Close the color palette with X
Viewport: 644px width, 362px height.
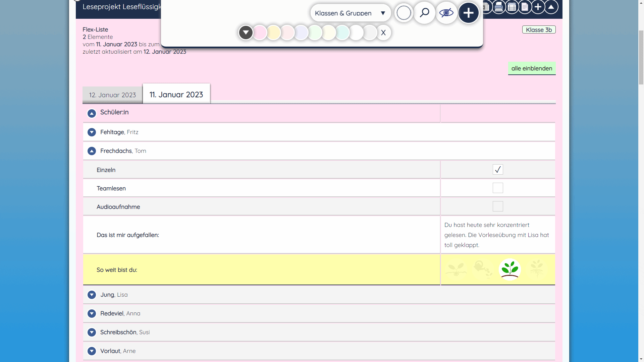coord(383,33)
